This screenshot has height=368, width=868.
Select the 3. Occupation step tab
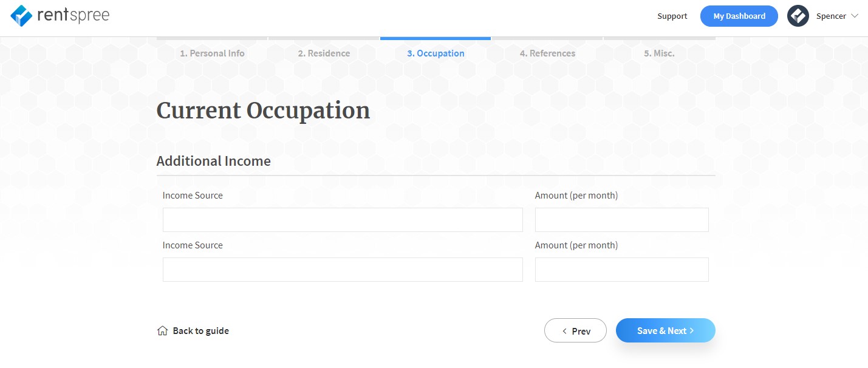point(436,53)
